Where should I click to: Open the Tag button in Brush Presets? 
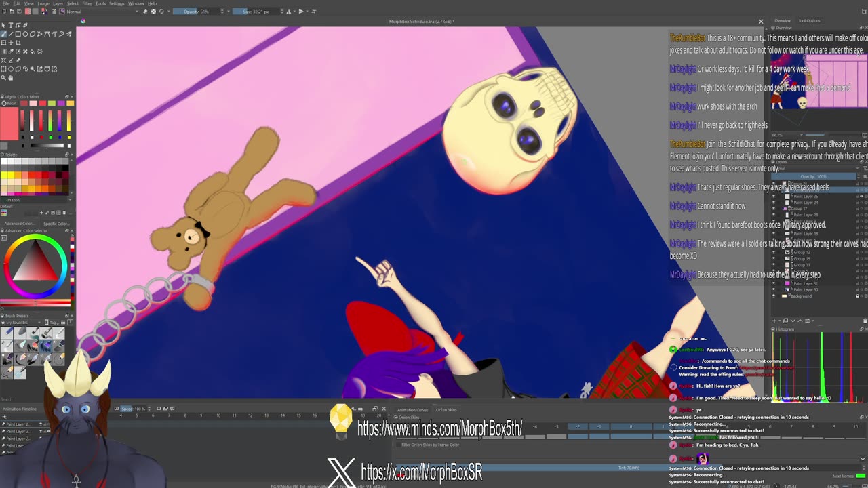pyautogui.click(x=53, y=323)
